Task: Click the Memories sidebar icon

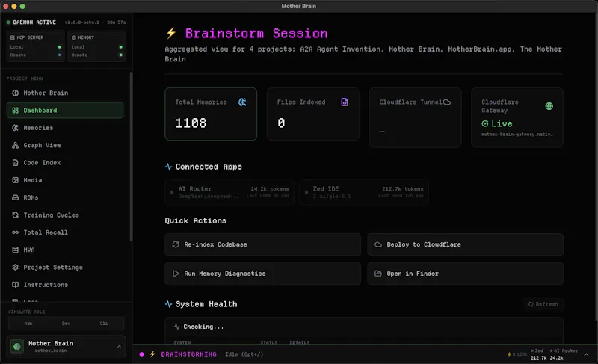Action: click(15, 128)
